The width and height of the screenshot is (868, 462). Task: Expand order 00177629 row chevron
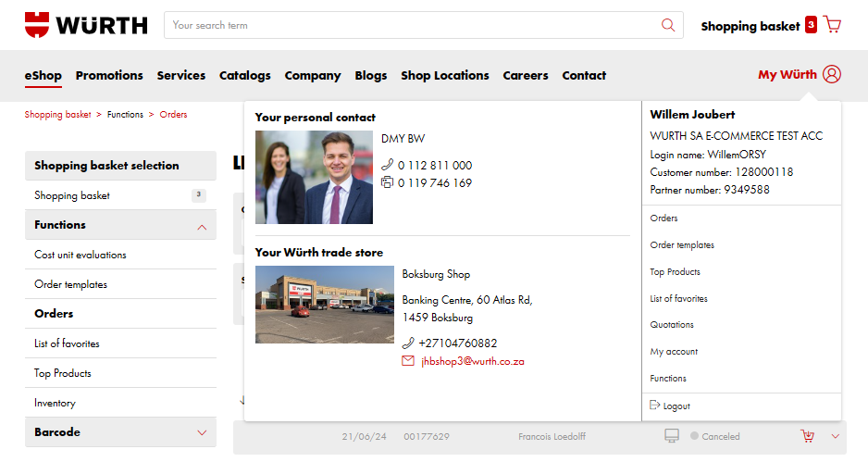(x=836, y=436)
